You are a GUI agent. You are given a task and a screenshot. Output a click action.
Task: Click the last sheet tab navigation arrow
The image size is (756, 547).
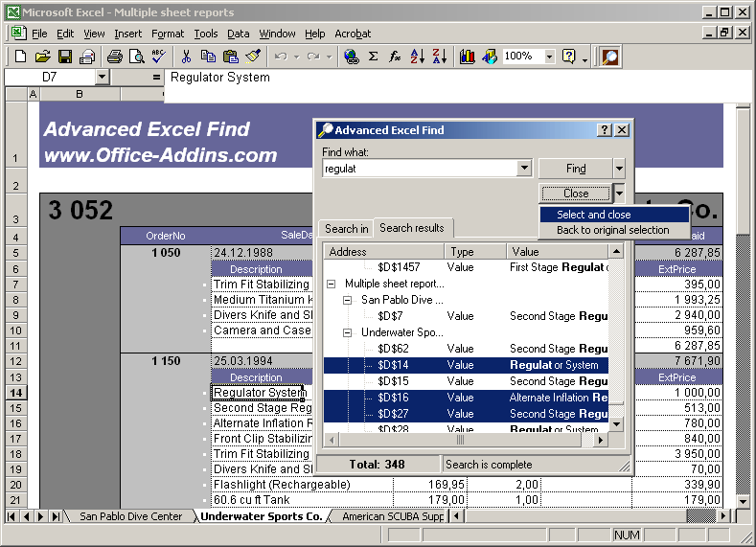[56, 516]
